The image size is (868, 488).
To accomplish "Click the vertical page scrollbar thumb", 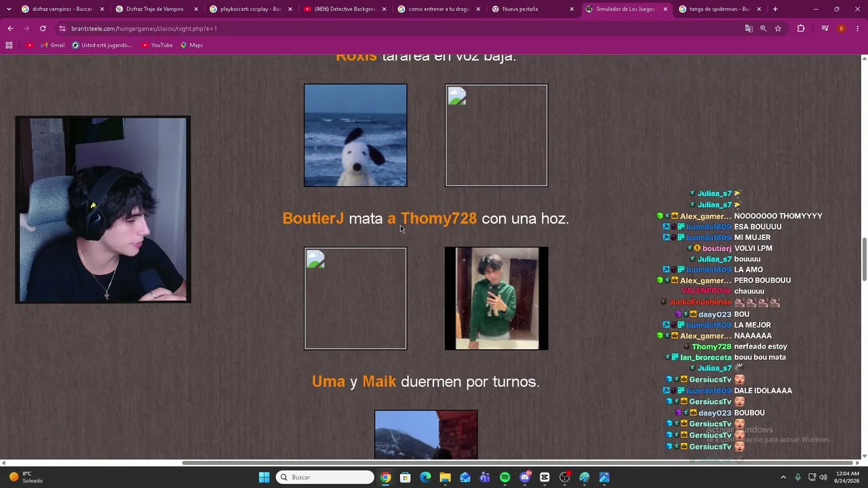I will point(864,260).
